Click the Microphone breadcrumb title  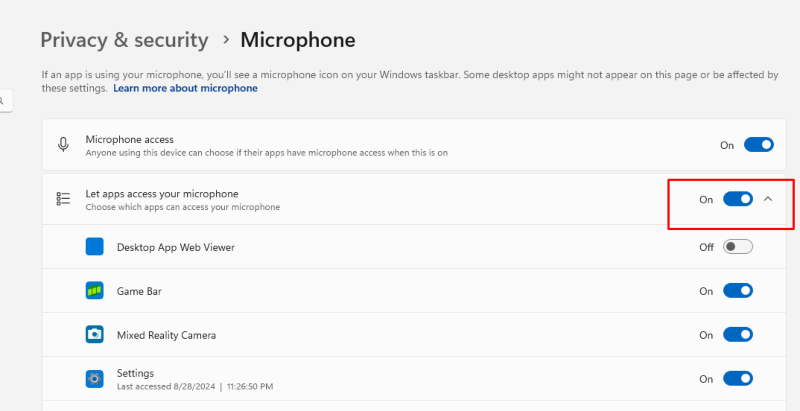298,40
